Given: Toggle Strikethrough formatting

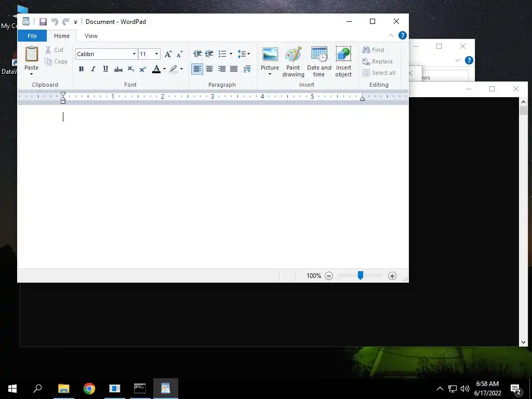Looking at the screenshot, I should tap(118, 69).
